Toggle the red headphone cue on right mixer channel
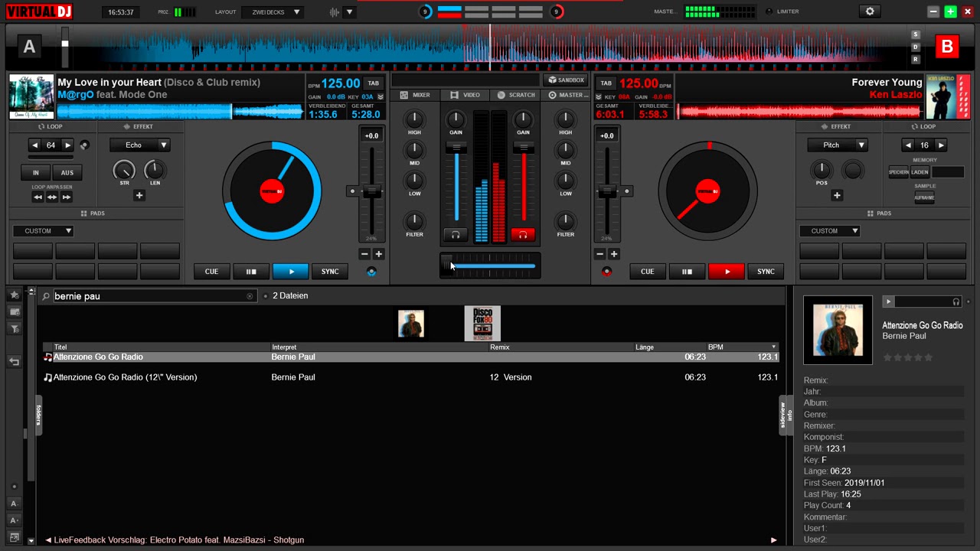This screenshot has width=980, height=551. point(523,234)
